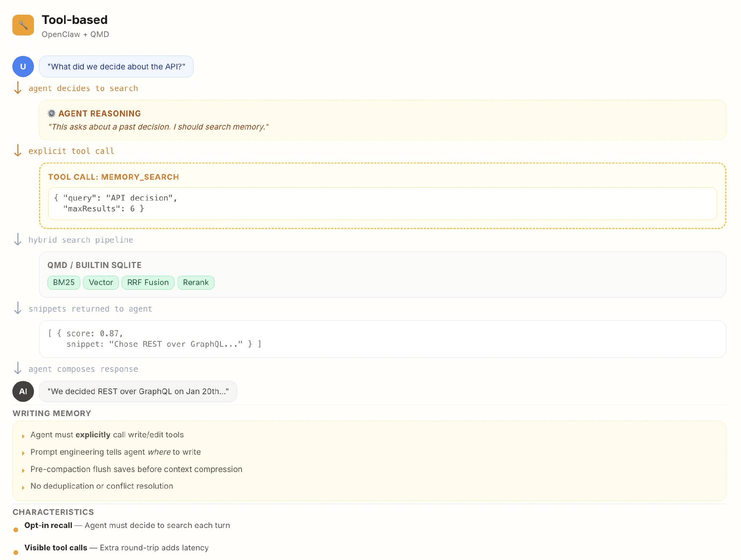Click the arrow beside 'agent composes response'
The width and height of the screenshot is (741, 560).
click(x=18, y=369)
